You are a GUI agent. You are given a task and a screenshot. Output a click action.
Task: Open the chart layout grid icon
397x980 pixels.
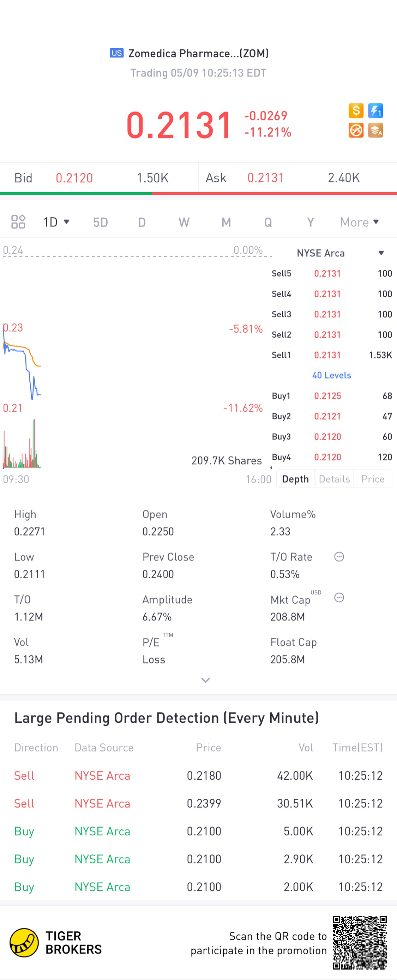pyautogui.click(x=18, y=222)
